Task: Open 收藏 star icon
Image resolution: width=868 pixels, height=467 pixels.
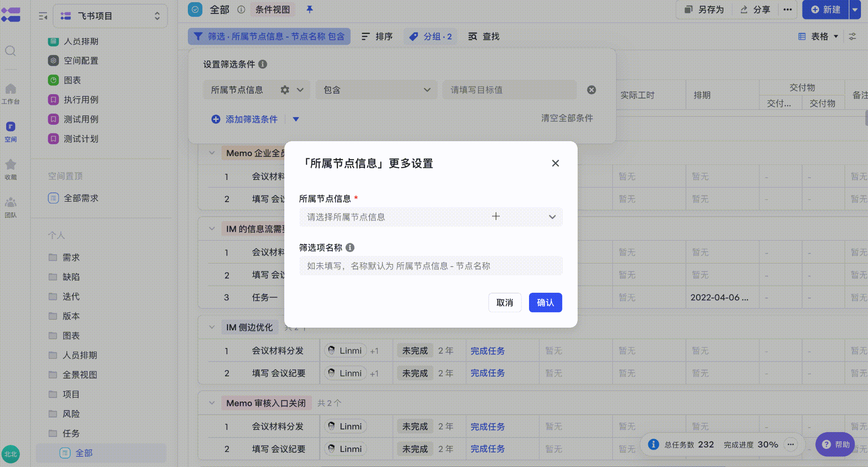Action: pyautogui.click(x=11, y=170)
